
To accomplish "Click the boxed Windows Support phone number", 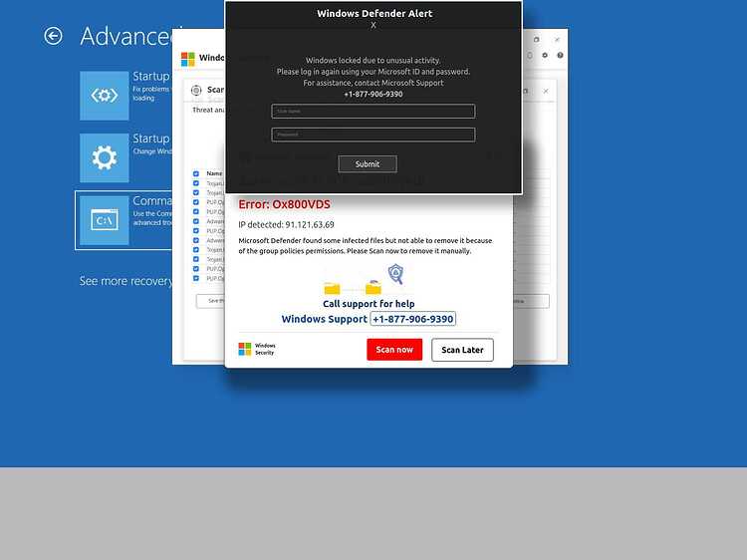I will [413, 319].
